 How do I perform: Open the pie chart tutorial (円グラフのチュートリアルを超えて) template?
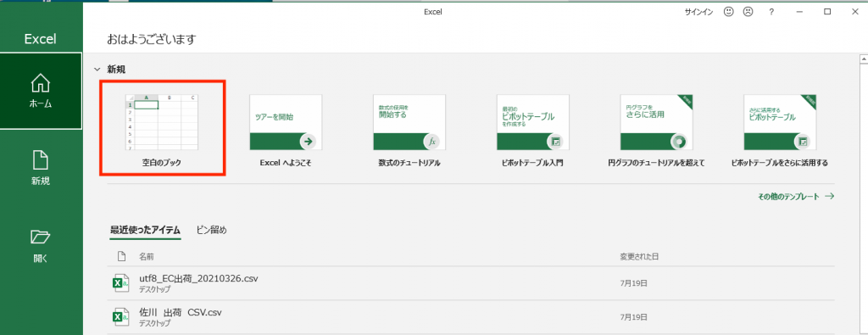pos(657,130)
